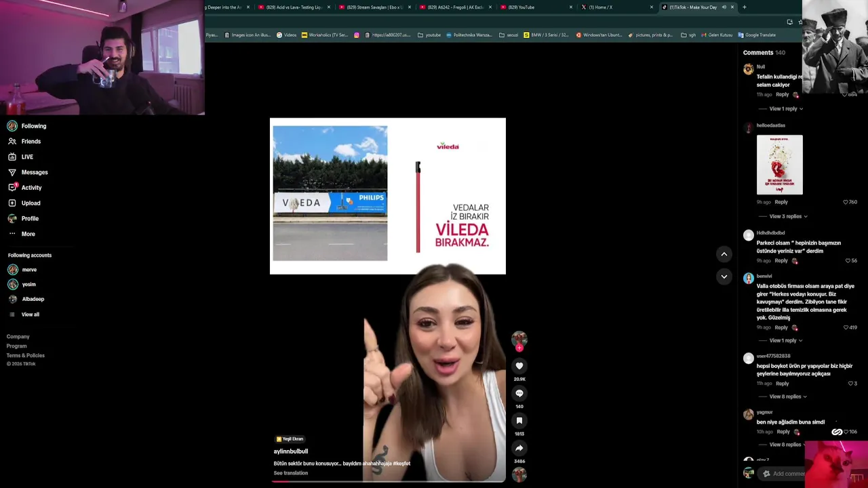Open the 'Videos' Google bookmark
This screenshot has height=488, width=868.
coord(286,35)
